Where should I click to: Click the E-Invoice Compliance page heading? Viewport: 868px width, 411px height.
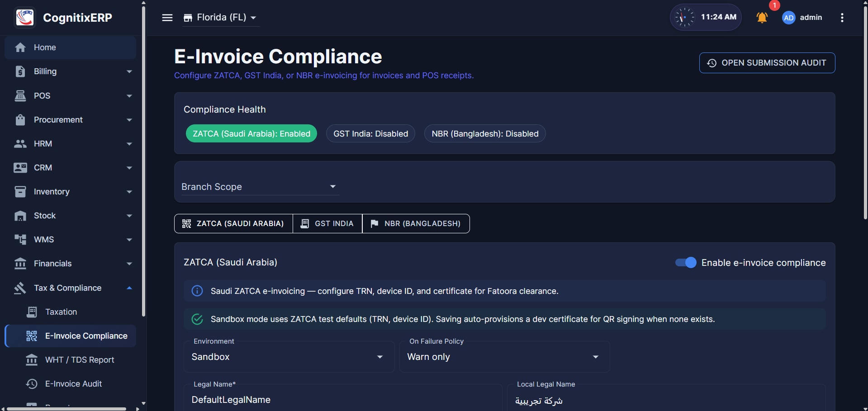pyautogui.click(x=278, y=57)
